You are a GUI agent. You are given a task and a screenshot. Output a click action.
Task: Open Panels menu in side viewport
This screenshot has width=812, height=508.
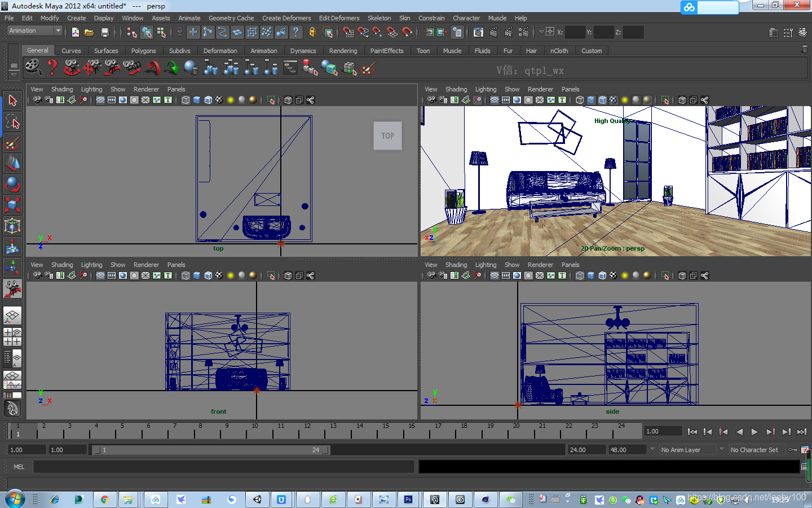(x=570, y=265)
